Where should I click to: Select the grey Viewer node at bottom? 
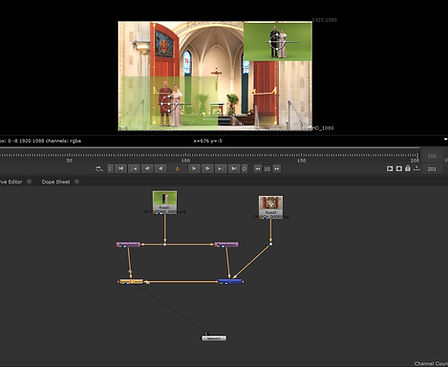tap(214, 338)
